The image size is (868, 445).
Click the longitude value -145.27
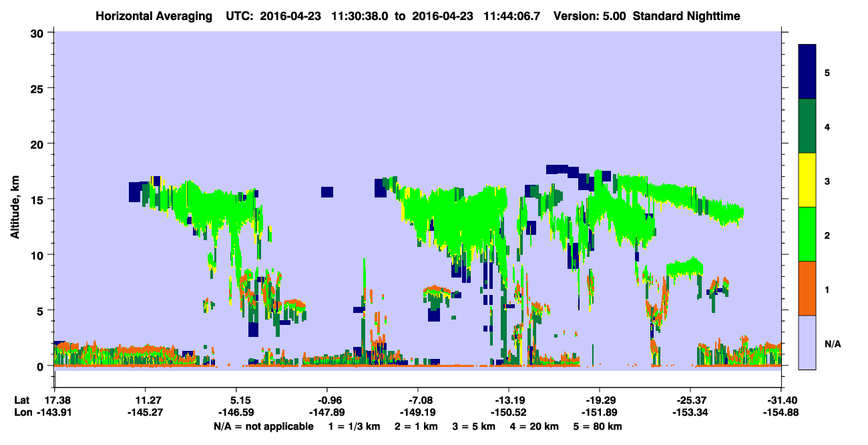coord(145,412)
